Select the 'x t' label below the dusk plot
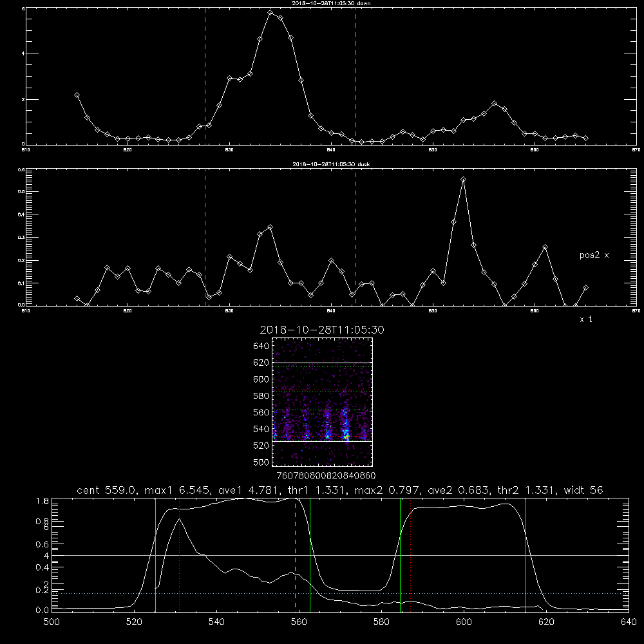 coord(585,319)
